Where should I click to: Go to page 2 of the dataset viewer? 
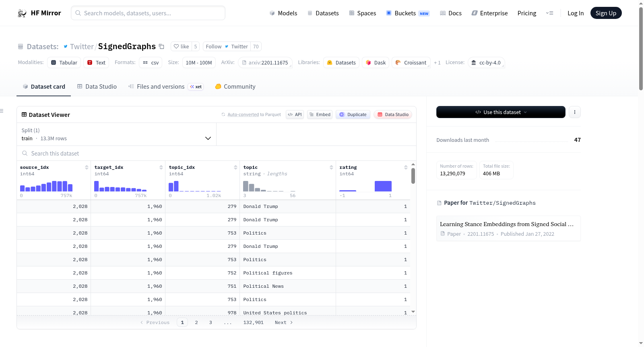(x=196, y=322)
